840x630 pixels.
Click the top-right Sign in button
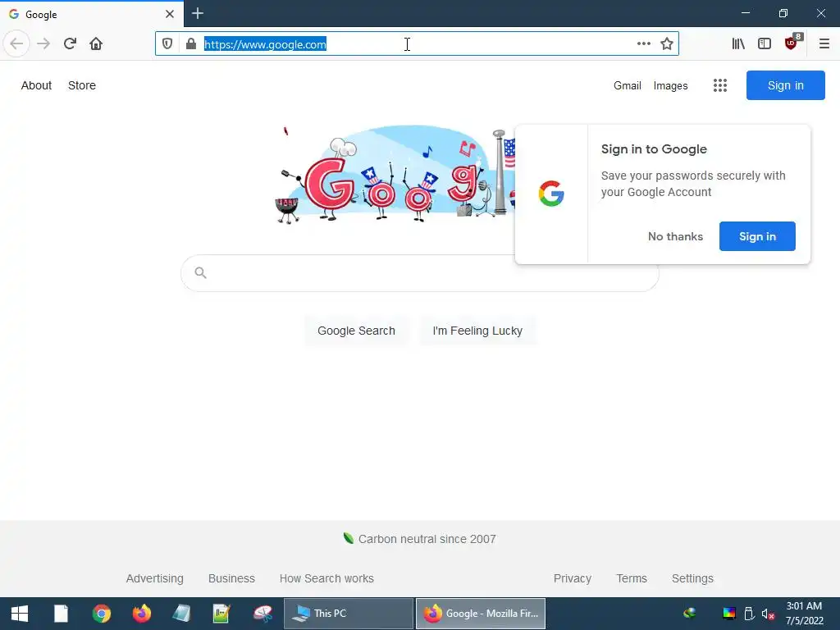pyautogui.click(x=785, y=85)
